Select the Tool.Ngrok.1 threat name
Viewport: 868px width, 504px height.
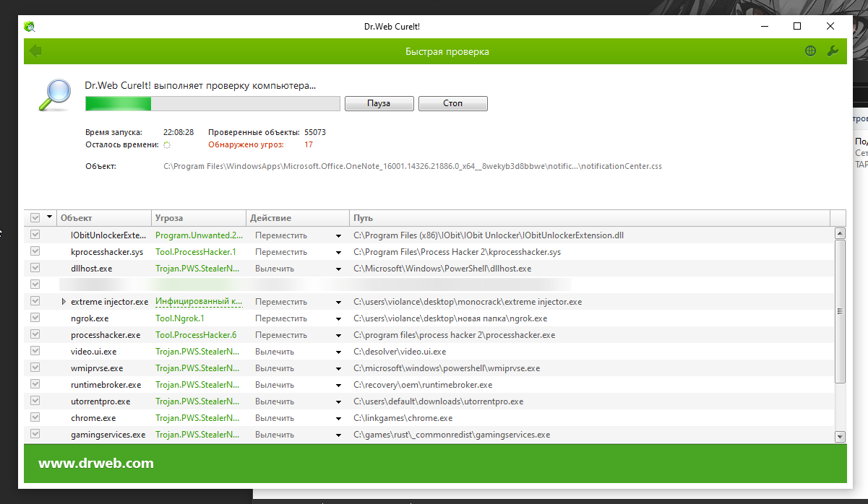coord(180,318)
